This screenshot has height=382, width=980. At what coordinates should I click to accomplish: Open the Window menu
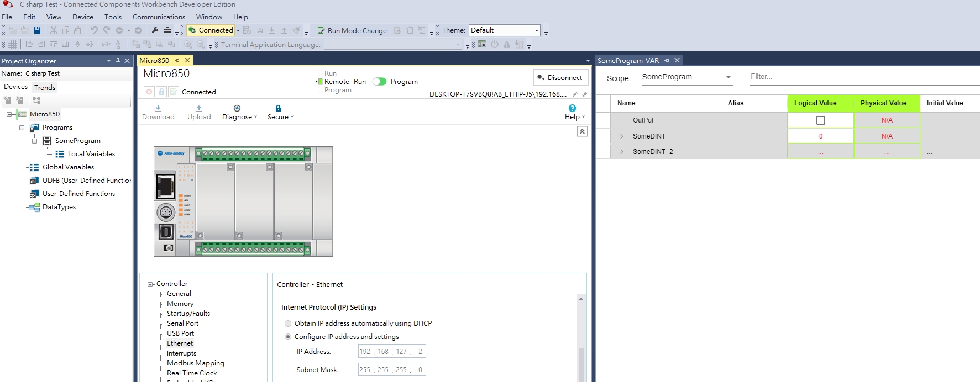click(209, 17)
